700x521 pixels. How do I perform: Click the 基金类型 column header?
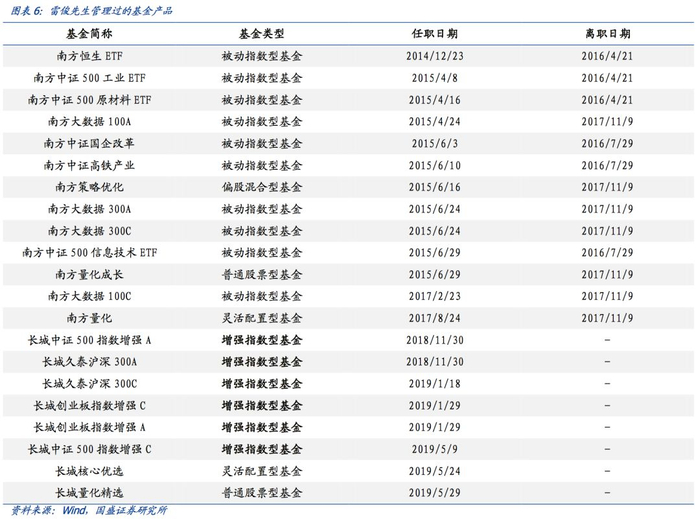[x=262, y=33]
